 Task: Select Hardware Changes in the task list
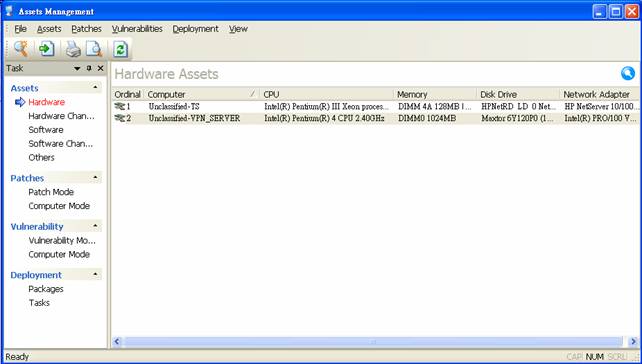click(61, 116)
